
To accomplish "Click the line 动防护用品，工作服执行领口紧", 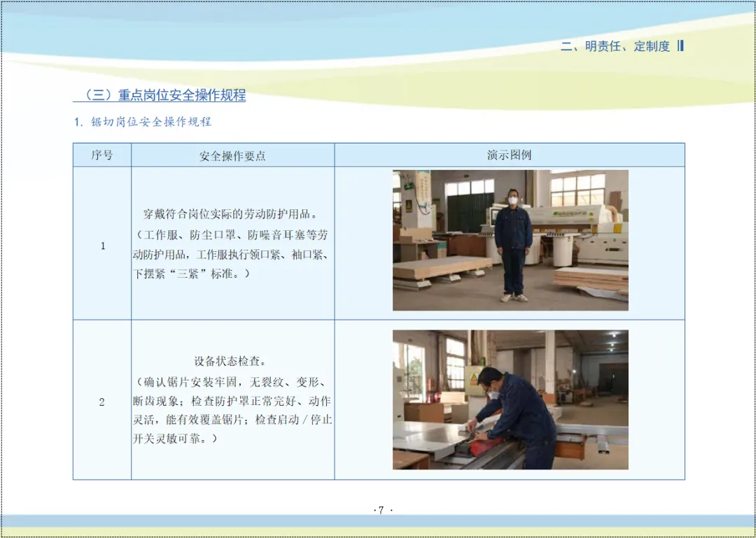I will coord(230,255).
